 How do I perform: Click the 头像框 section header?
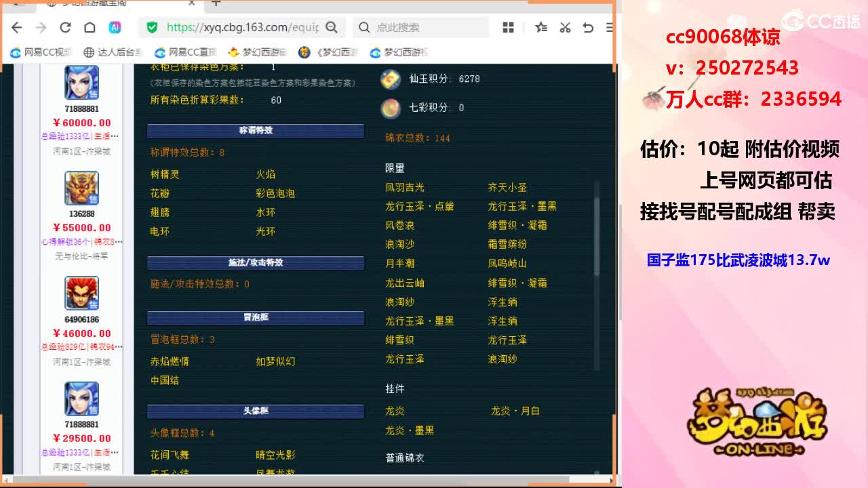(x=256, y=411)
